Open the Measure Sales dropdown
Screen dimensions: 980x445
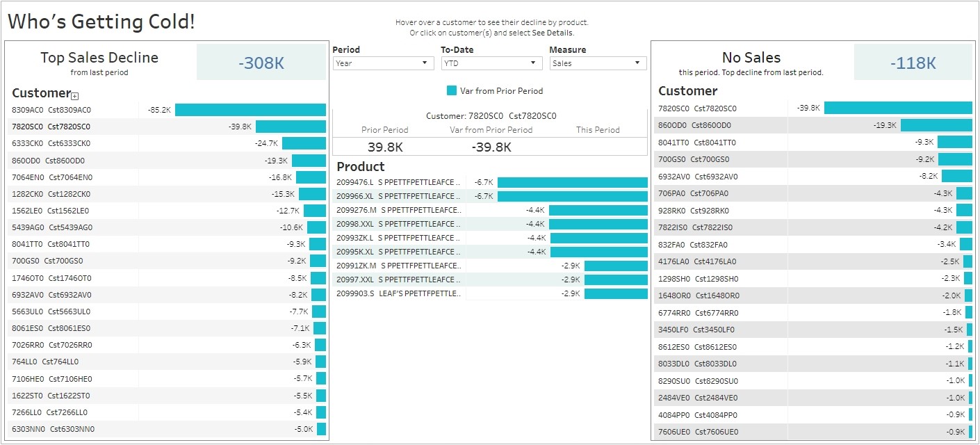point(598,63)
